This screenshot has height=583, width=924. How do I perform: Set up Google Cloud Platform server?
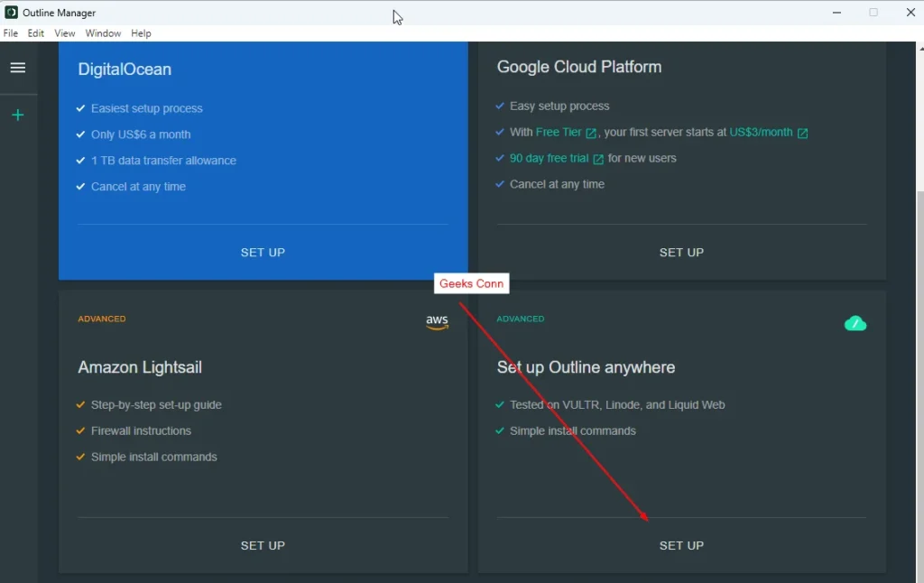click(x=681, y=253)
